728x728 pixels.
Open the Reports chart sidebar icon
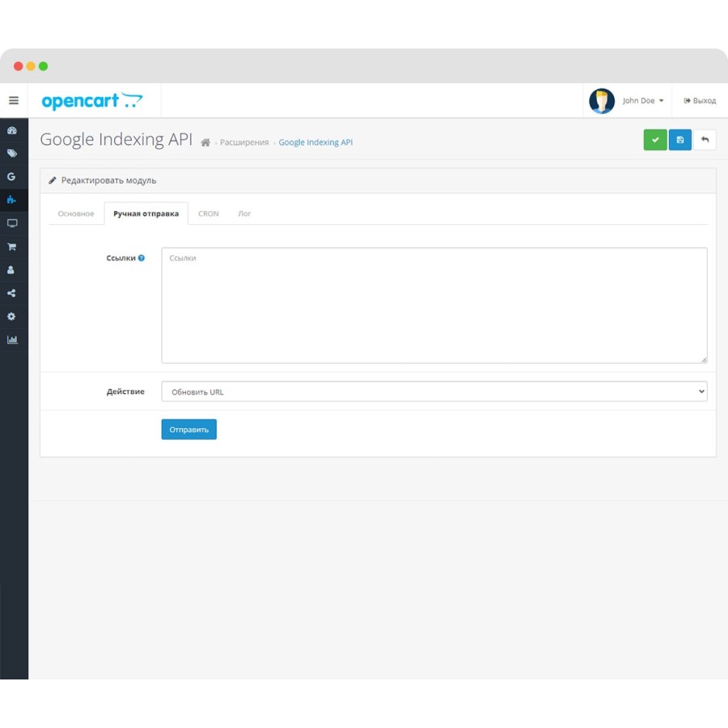point(12,340)
